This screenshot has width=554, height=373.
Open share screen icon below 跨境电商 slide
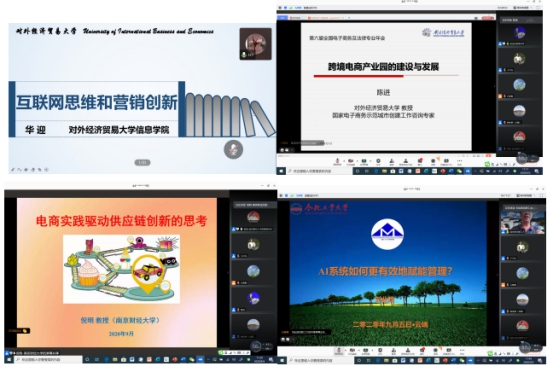[364, 161]
